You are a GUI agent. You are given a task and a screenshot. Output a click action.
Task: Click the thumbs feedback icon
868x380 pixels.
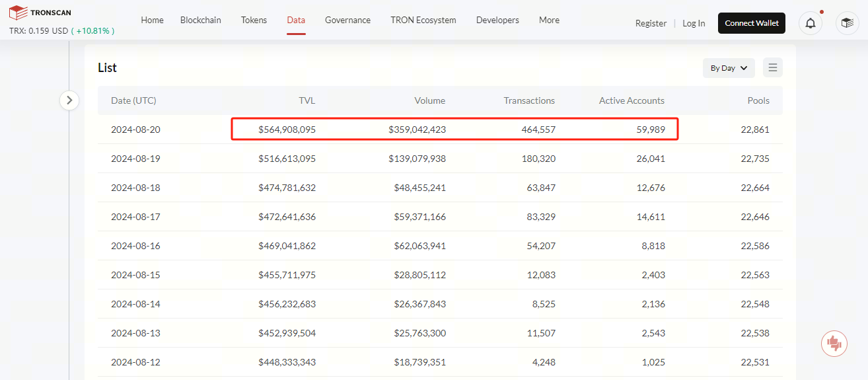834,343
